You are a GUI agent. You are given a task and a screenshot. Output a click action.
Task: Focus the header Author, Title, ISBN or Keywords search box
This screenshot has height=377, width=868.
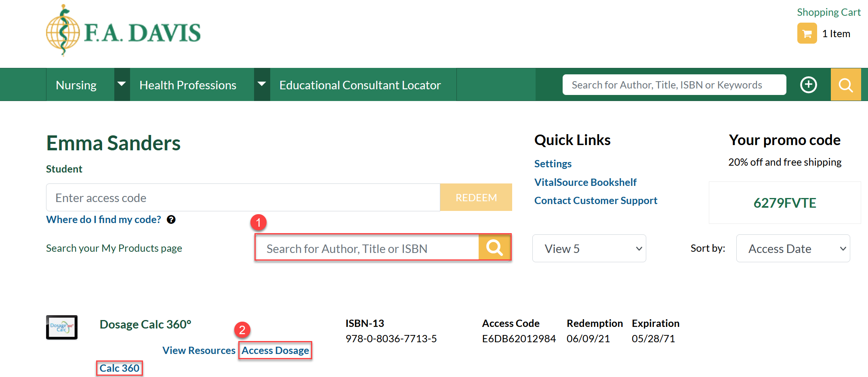674,84
